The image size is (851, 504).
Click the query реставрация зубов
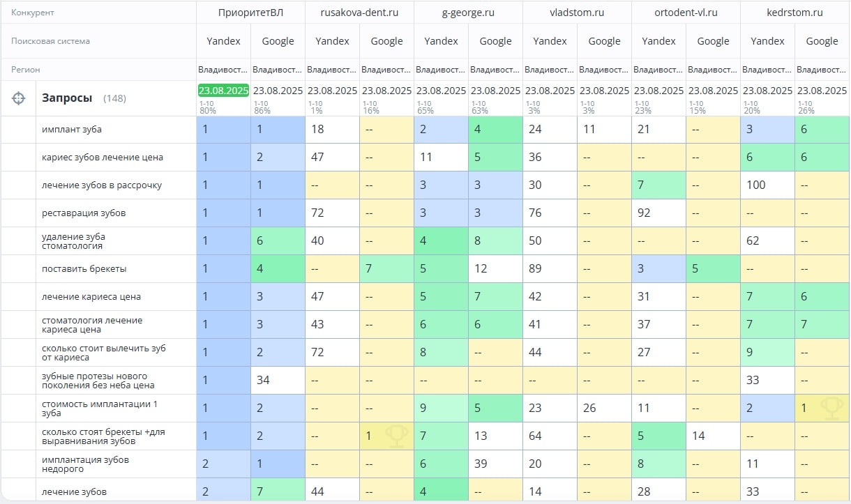coord(84,213)
